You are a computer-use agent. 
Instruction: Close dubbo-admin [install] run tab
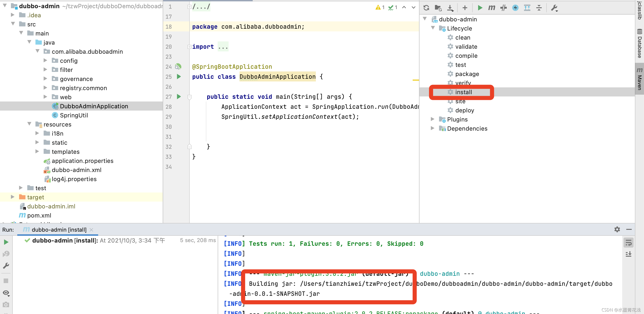pyautogui.click(x=92, y=230)
